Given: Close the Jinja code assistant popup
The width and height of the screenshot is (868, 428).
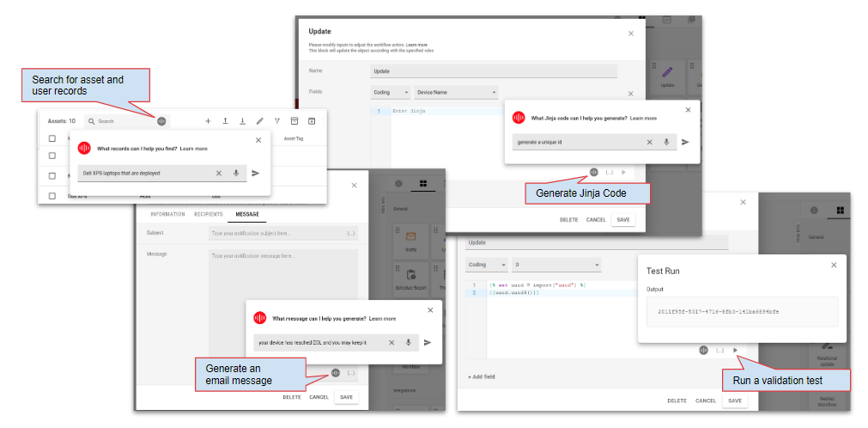Looking at the screenshot, I should (x=688, y=110).
